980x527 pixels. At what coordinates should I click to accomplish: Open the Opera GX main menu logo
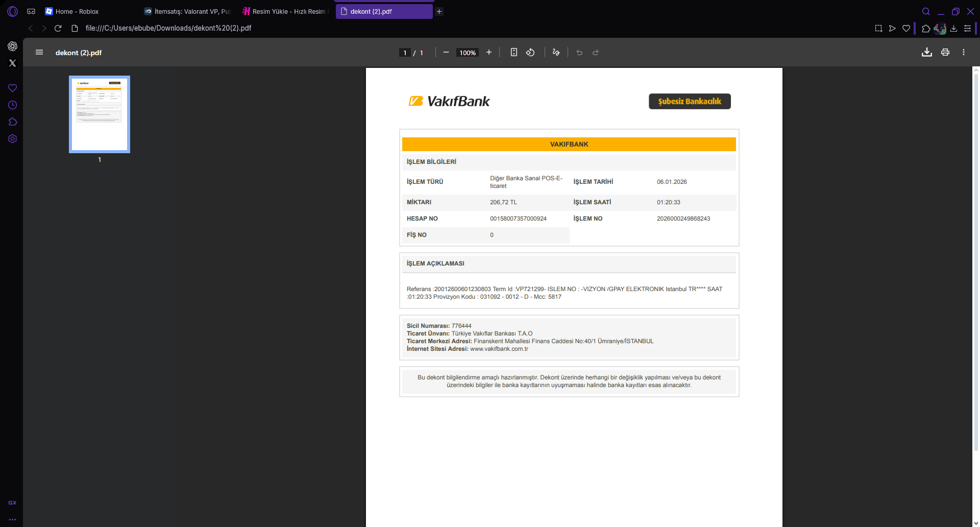[12, 11]
